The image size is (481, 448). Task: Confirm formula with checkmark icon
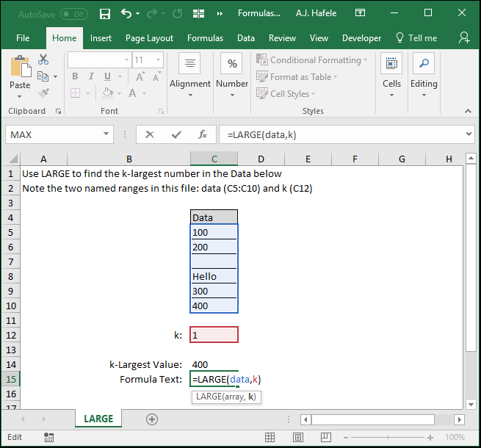click(176, 134)
